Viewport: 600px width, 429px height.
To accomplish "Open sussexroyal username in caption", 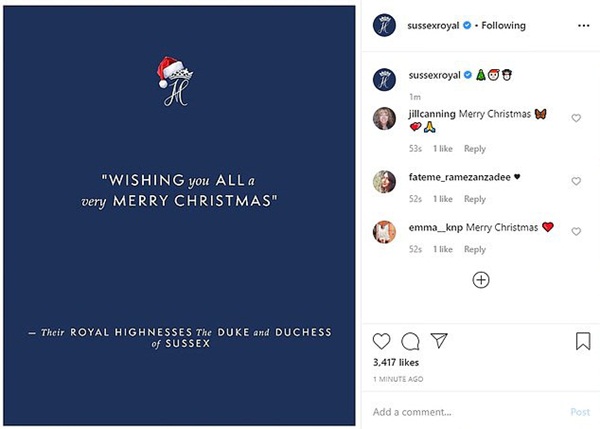I will [x=433, y=75].
